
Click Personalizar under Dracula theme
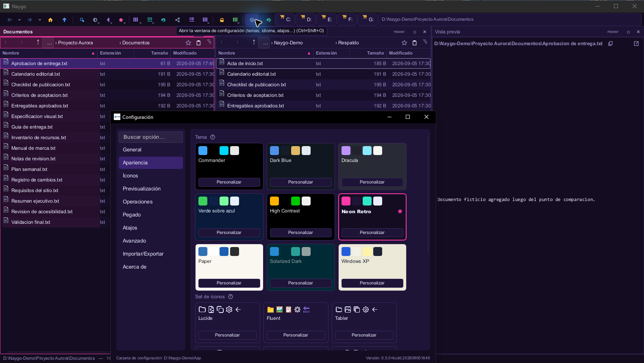[372, 182]
